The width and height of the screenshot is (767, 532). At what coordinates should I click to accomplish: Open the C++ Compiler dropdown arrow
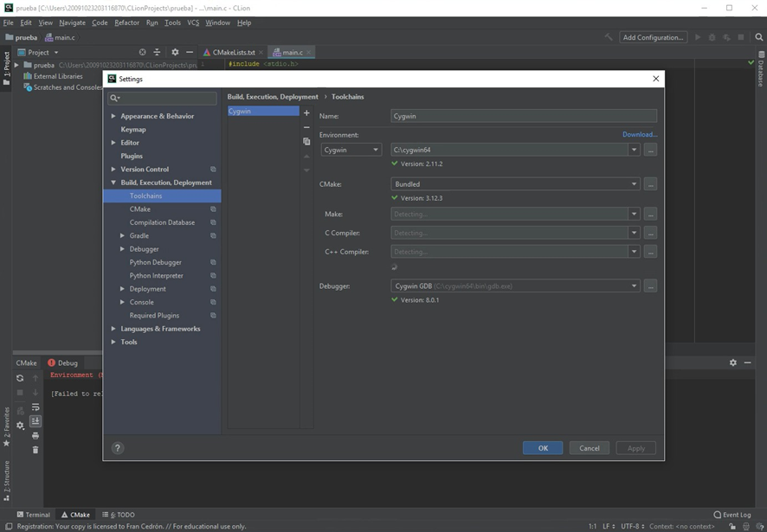[634, 252]
